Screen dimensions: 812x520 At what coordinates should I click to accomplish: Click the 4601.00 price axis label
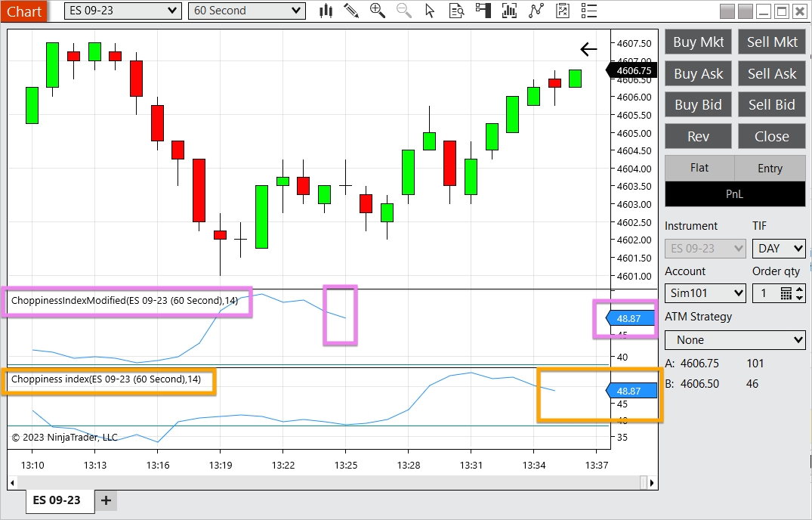pyautogui.click(x=634, y=276)
